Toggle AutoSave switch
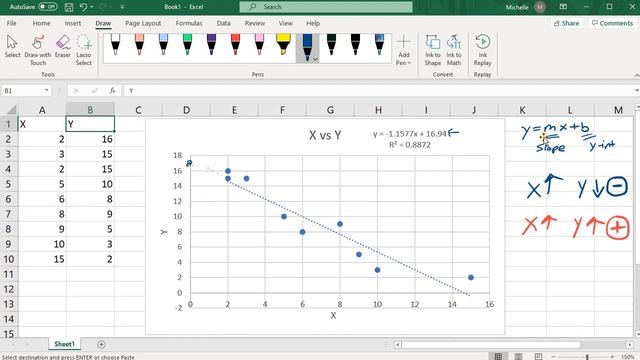Viewport: 640px width, 360px height. (x=48, y=7)
